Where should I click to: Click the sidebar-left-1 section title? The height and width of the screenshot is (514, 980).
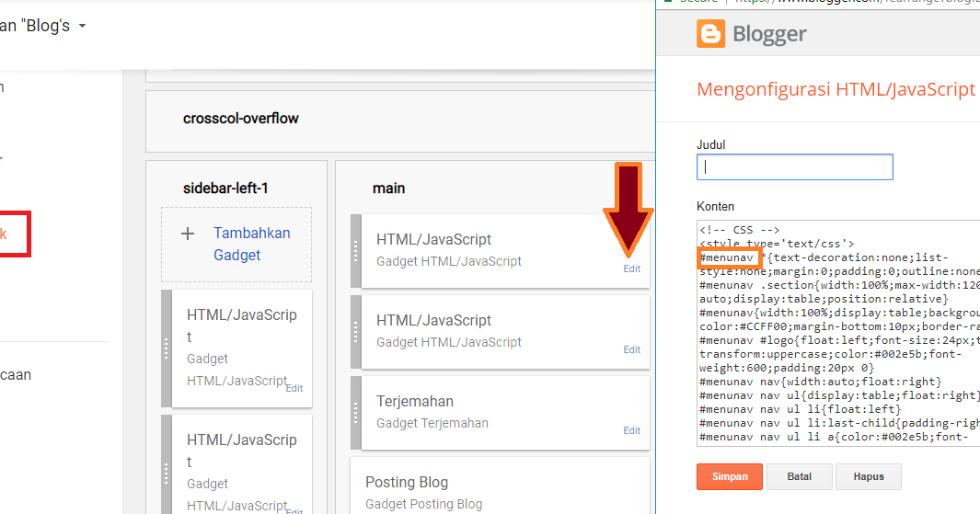(225, 188)
